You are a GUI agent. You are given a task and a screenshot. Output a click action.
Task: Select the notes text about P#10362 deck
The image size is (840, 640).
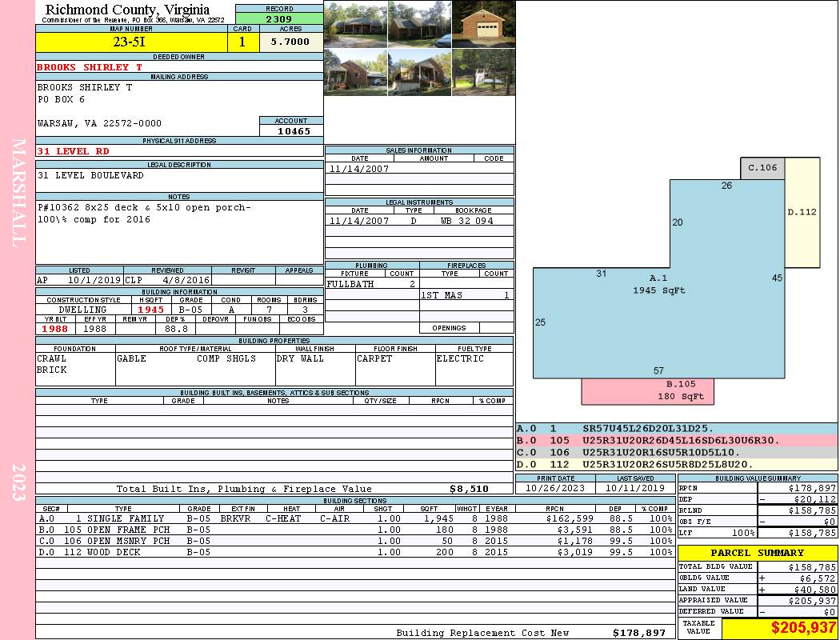click(143, 213)
